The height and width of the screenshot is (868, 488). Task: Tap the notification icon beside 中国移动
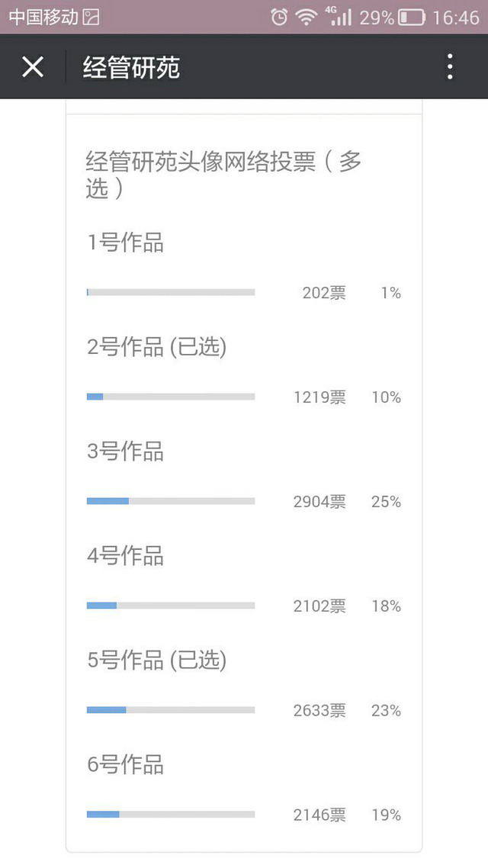tap(91, 17)
